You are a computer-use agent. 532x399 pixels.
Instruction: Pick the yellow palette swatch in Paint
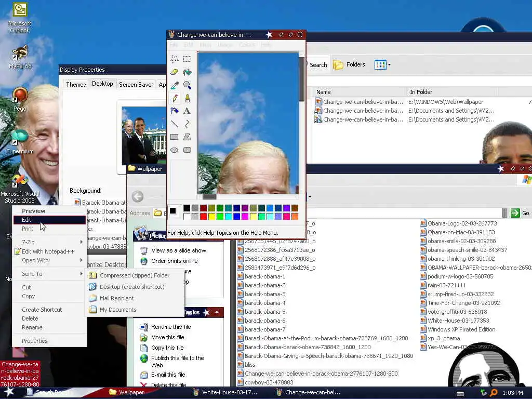click(212, 217)
